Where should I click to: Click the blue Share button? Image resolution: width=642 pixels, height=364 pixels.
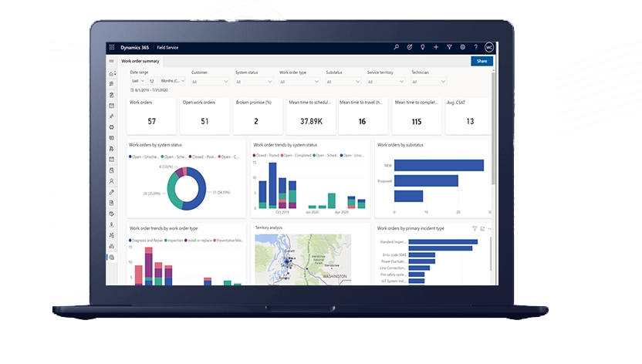click(481, 61)
